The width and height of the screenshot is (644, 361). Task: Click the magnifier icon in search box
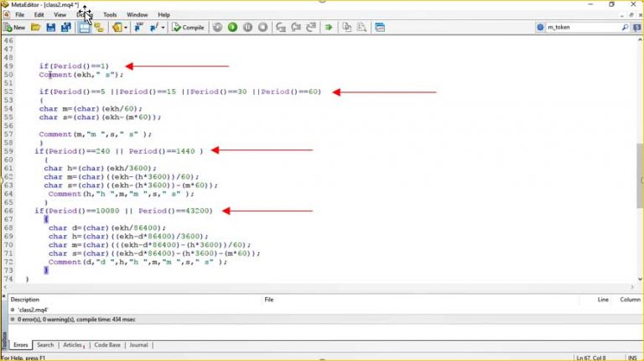click(625, 27)
